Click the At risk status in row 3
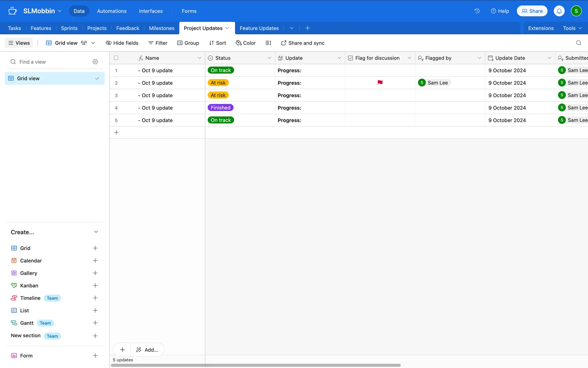588x368 pixels. click(218, 95)
